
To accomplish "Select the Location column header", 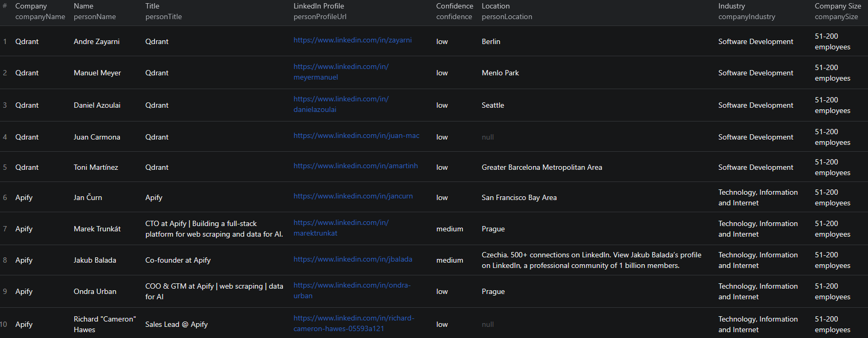I will [x=495, y=6].
